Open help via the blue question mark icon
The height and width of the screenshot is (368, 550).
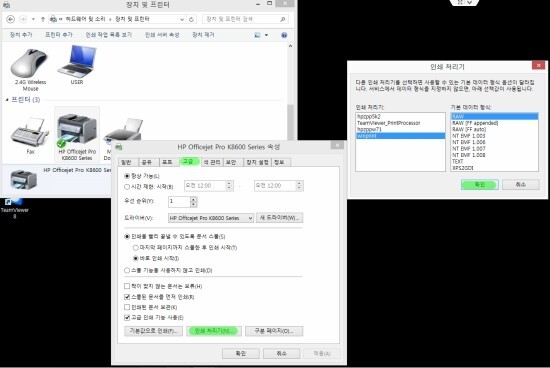coord(284,35)
